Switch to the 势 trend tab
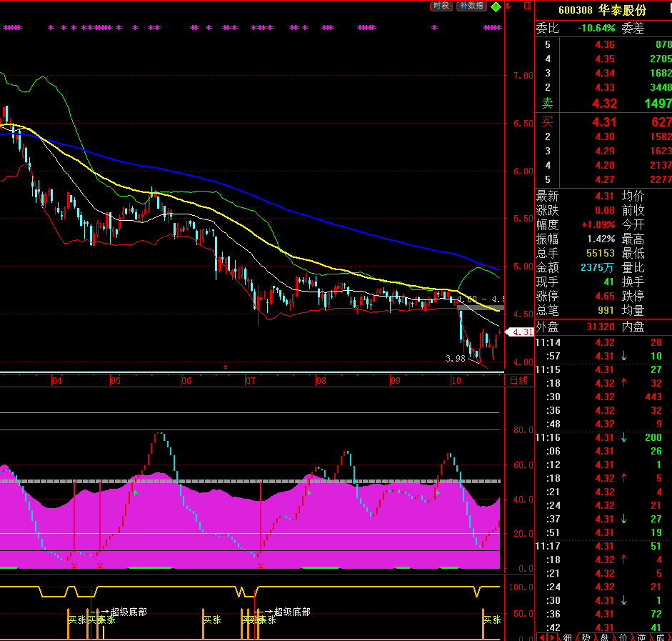The width and height of the screenshot is (672, 641). (586, 637)
